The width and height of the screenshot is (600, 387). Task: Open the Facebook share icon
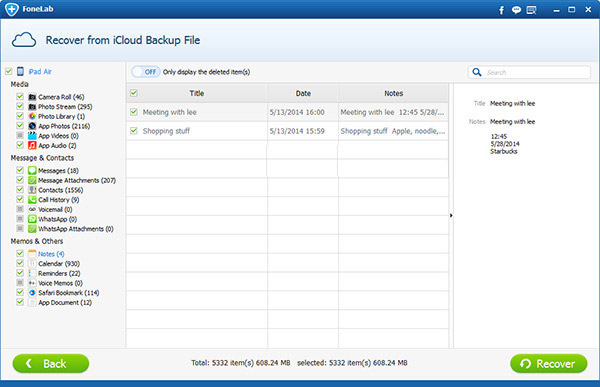coord(501,10)
